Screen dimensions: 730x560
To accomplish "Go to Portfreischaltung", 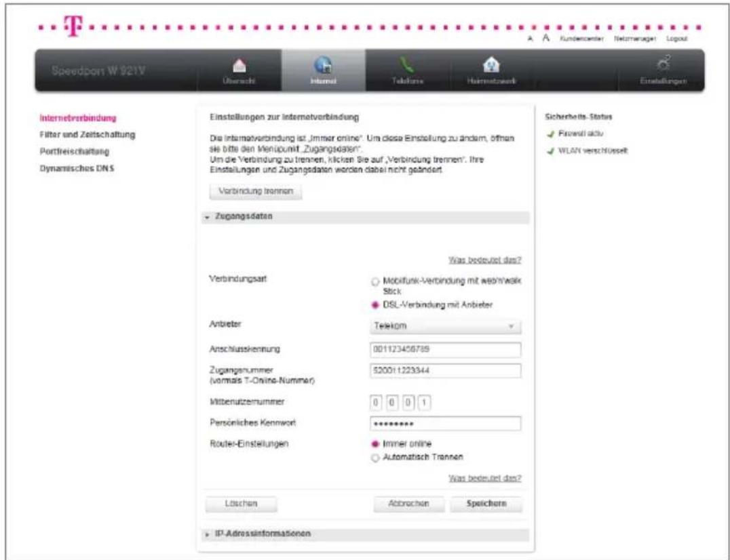I will coord(75,152).
